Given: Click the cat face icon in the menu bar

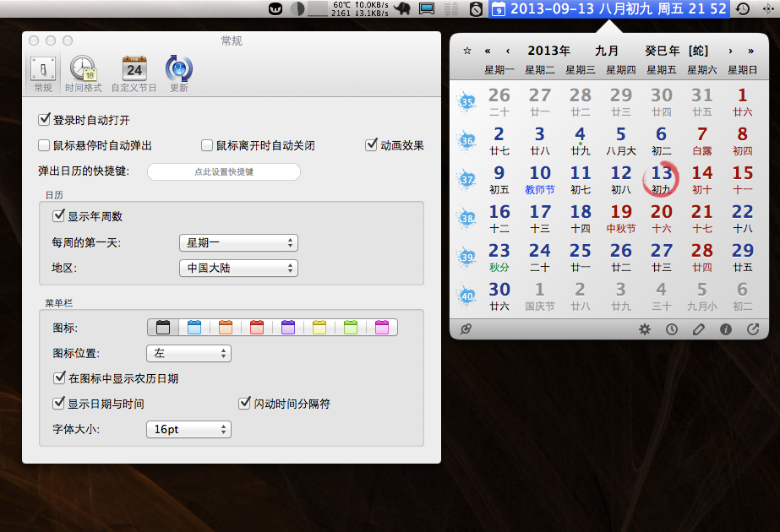Looking at the screenshot, I should point(275,9).
